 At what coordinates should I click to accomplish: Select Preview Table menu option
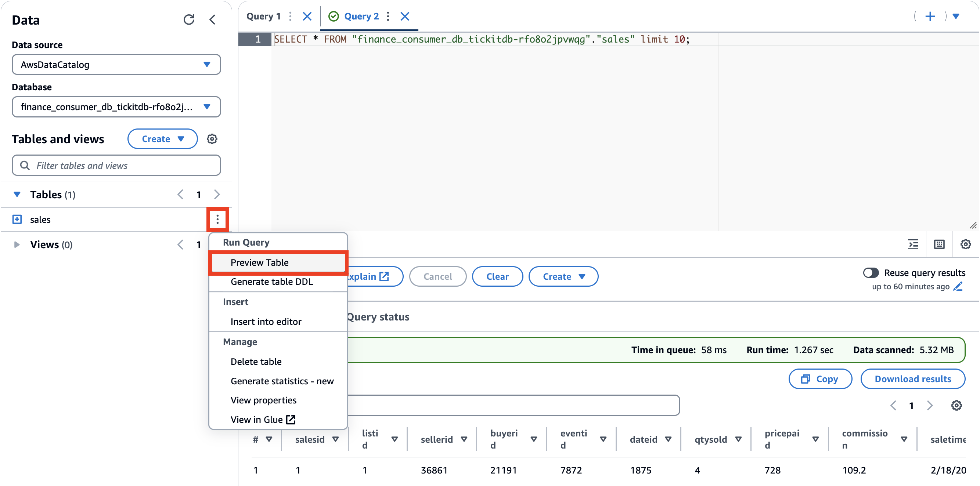(x=259, y=262)
